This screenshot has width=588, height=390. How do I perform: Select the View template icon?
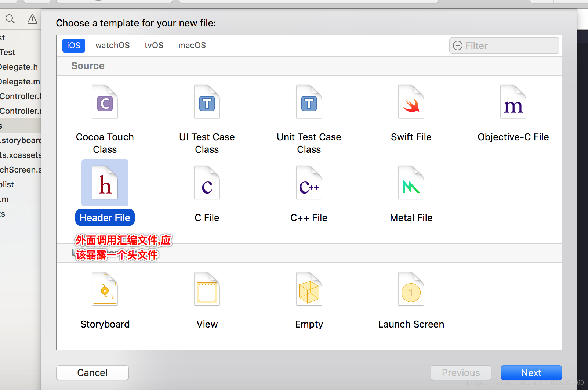(x=207, y=289)
